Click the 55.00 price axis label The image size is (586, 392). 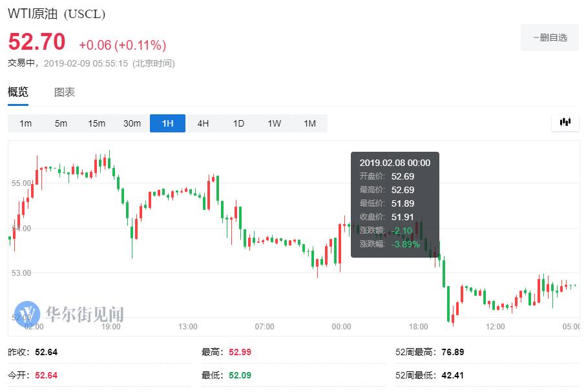pos(22,183)
